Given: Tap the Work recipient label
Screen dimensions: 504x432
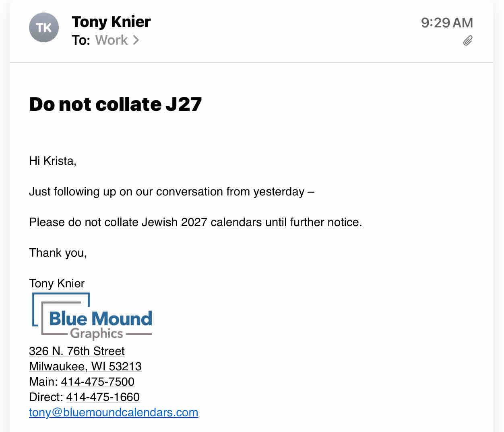Looking at the screenshot, I should (112, 40).
